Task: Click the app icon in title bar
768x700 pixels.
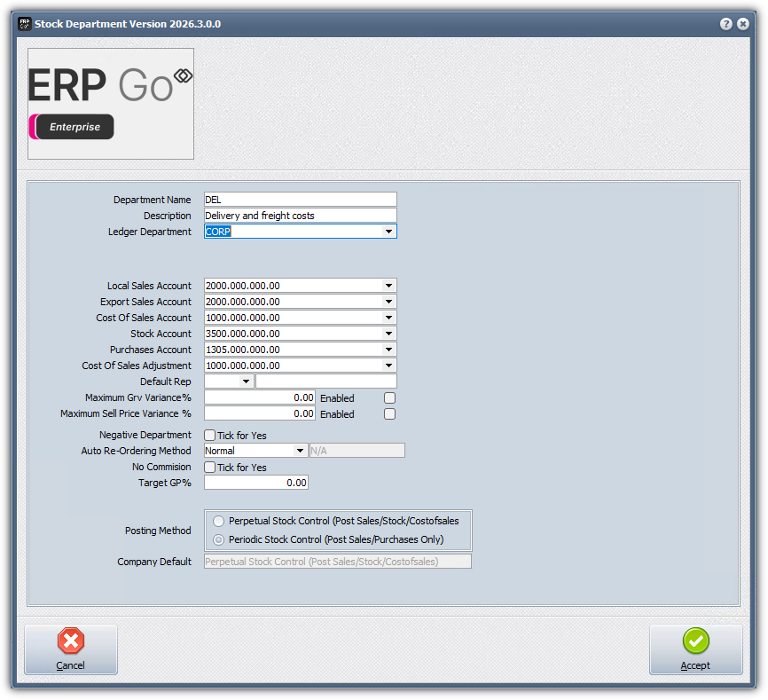Action: tap(25, 24)
